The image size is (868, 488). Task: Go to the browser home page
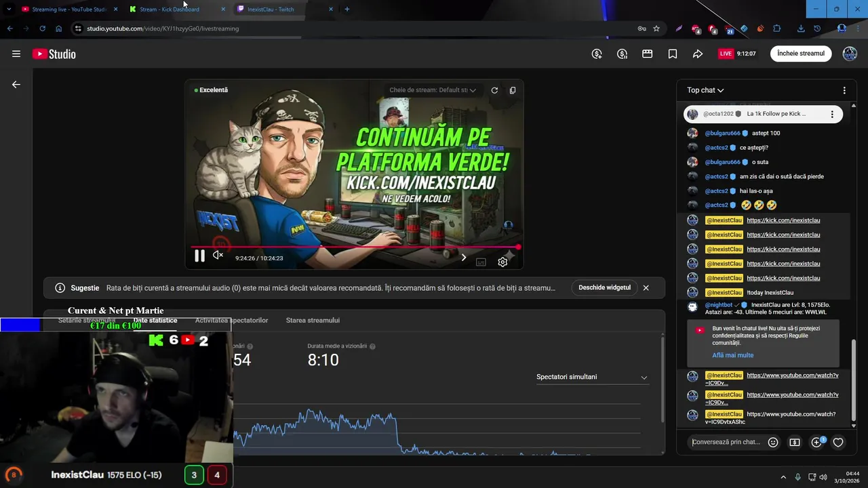pyautogui.click(x=59, y=28)
